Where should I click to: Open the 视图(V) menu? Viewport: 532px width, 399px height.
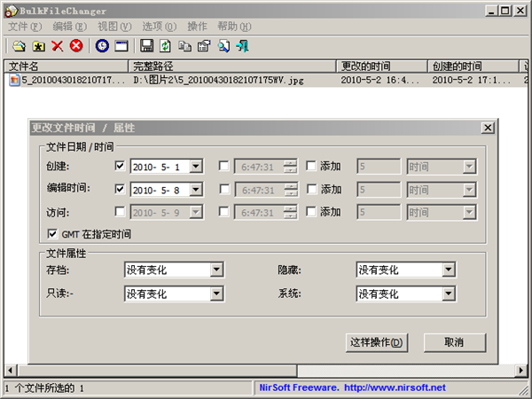click(x=114, y=27)
